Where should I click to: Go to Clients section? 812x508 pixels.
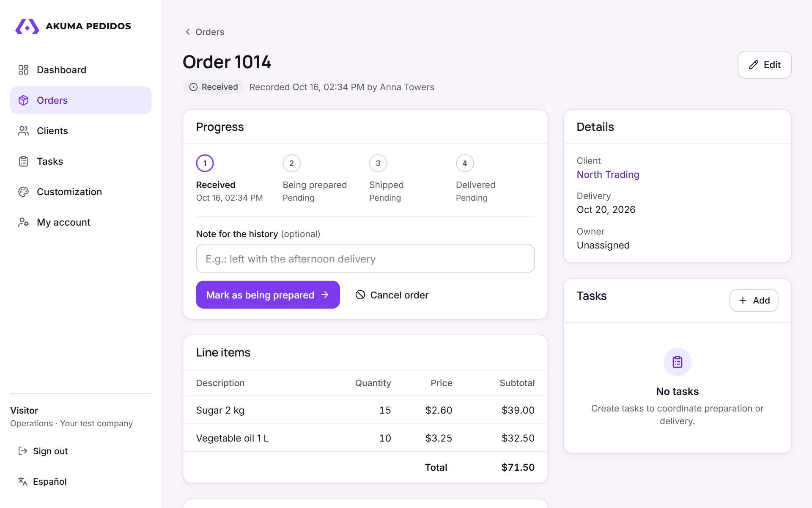point(81,131)
